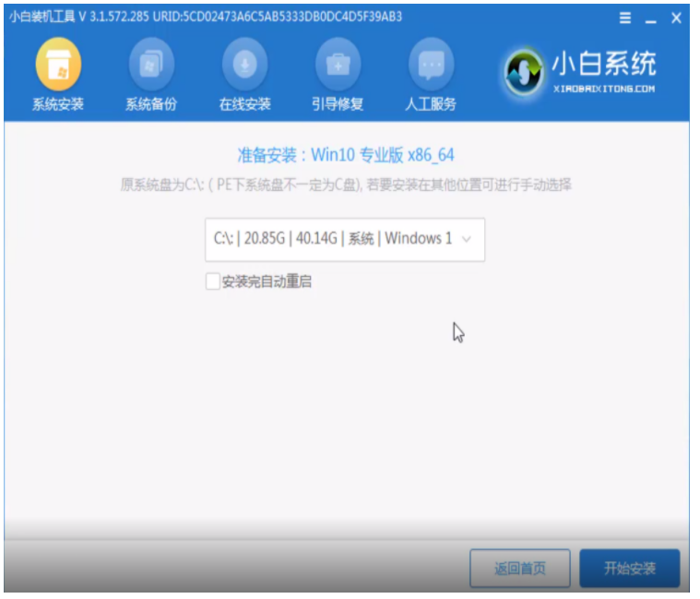Click the 引导修复 (Boot Repair) toolbox icon
Viewport: 700px width, 599px height.
point(338,64)
